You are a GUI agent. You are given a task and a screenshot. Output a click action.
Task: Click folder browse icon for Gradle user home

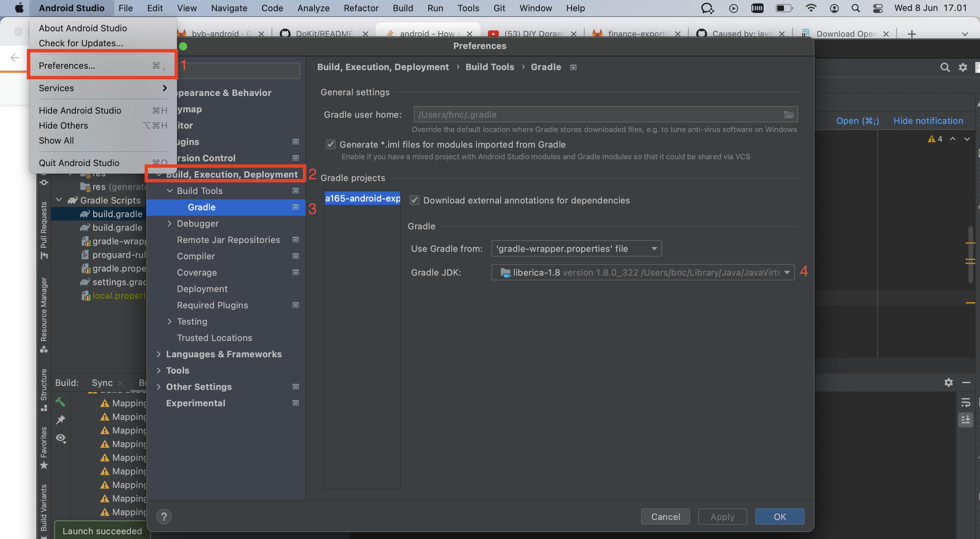pos(788,114)
